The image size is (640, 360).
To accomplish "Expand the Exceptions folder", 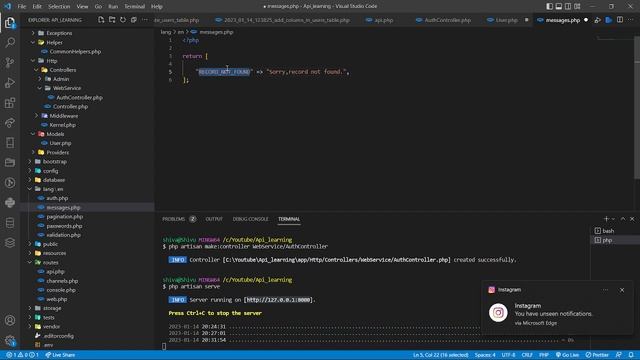I will 58,33.
